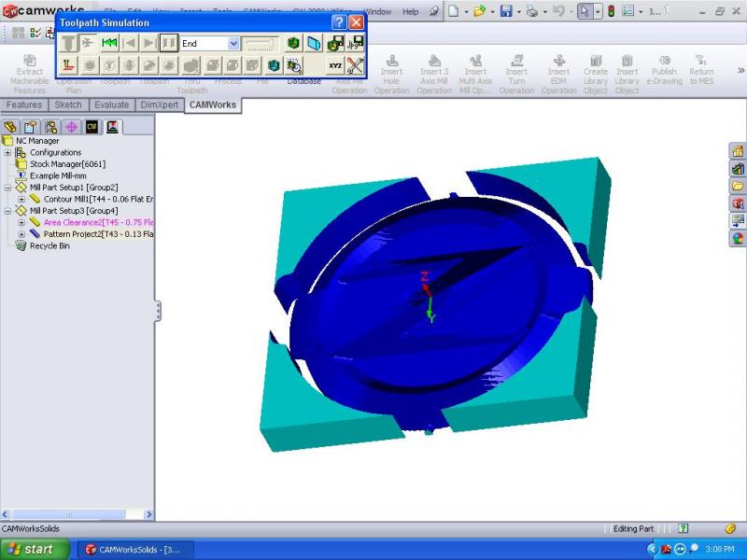
Task: Open the ConfigurationManager tab icon
Action: pyautogui.click(x=51, y=127)
